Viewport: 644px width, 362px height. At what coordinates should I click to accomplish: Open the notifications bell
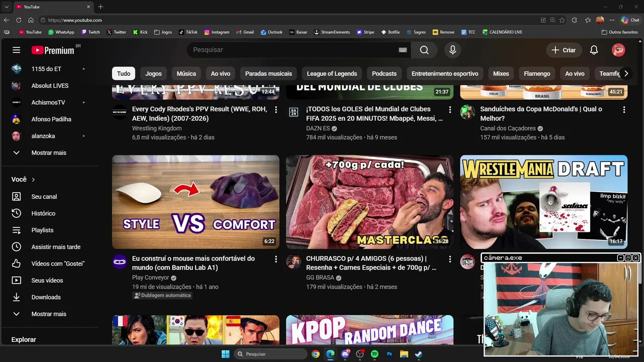(x=594, y=50)
